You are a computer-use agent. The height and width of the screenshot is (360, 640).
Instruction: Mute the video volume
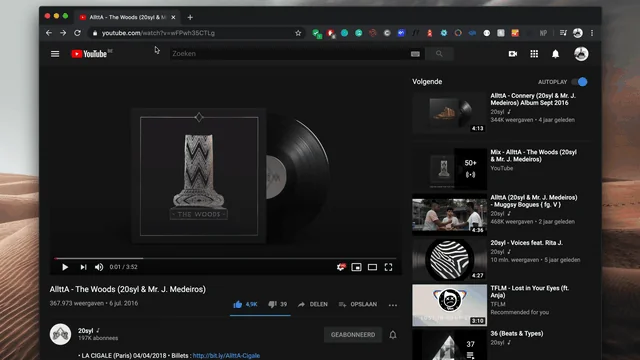pyautogui.click(x=99, y=267)
